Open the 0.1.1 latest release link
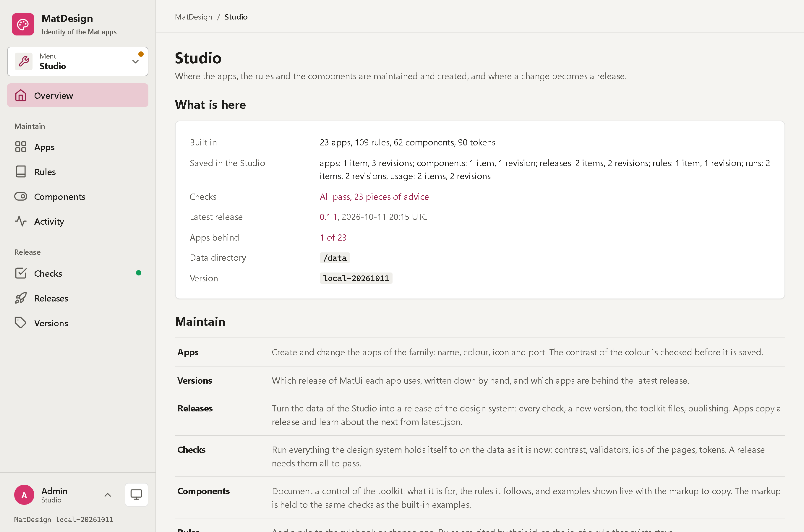804x532 pixels. coord(328,217)
